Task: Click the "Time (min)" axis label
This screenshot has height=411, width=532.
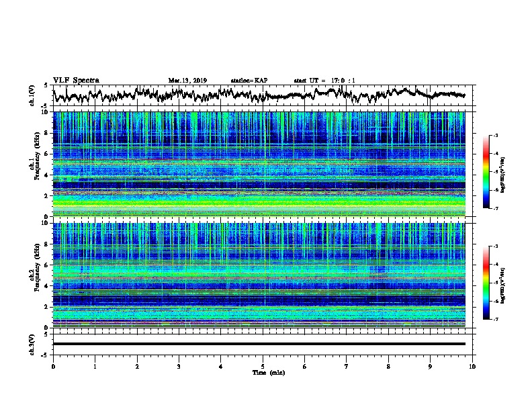Action: tap(269, 373)
